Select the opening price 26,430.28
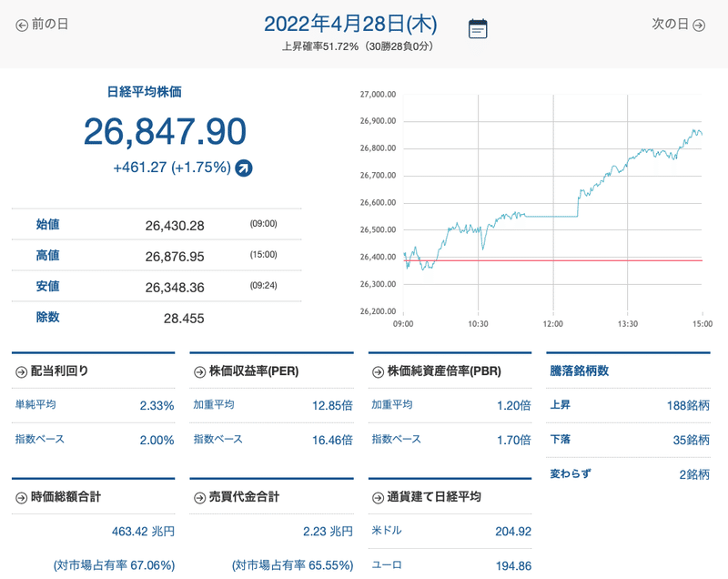Screen dimensions: 728x579 coord(175,226)
